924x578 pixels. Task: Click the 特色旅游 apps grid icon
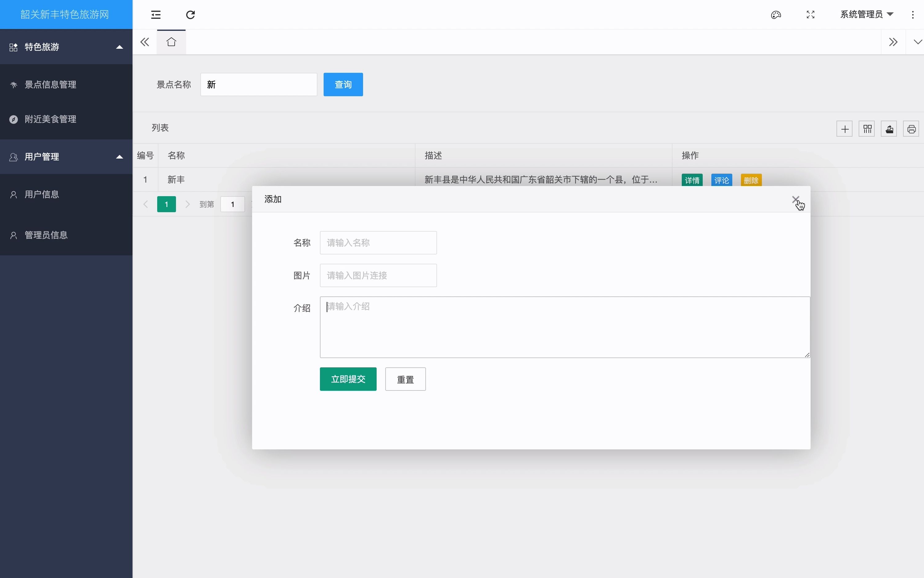click(13, 47)
